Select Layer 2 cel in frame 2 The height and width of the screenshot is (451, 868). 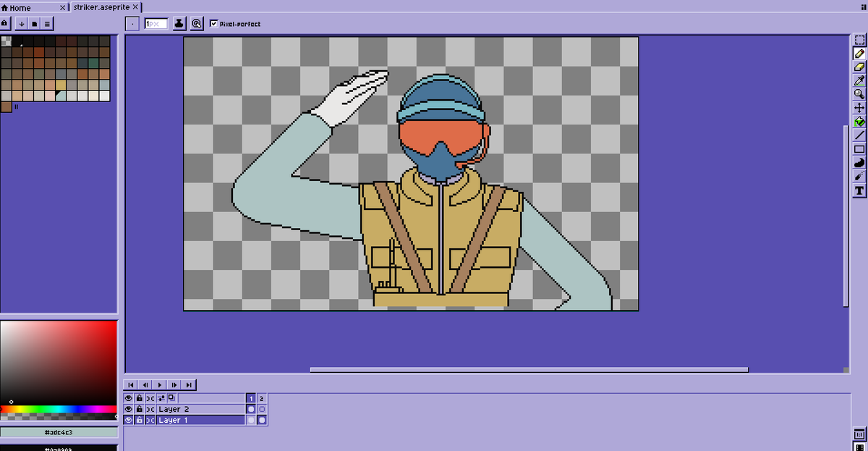[x=262, y=409]
